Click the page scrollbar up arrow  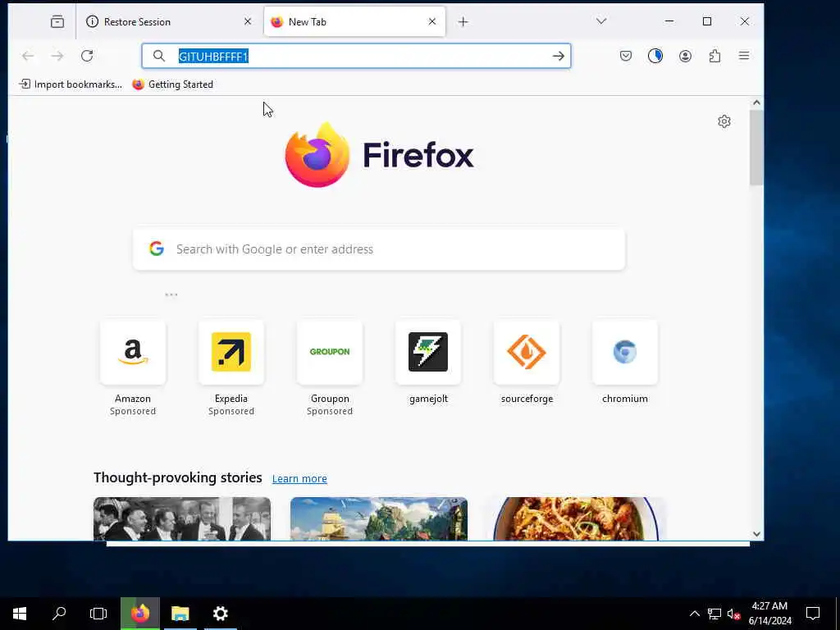756,103
